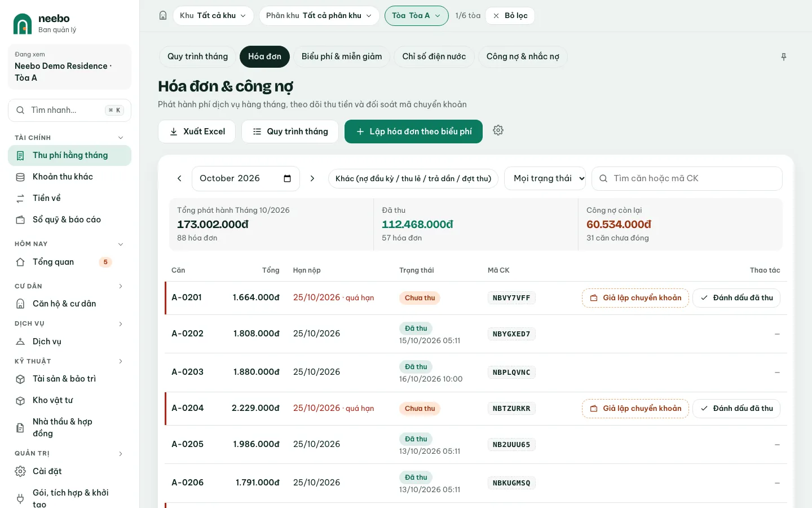The width and height of the screenshot is (812, 508).
Task: Click Tài sản & bảo trì icon
Action: click(20, 379)
